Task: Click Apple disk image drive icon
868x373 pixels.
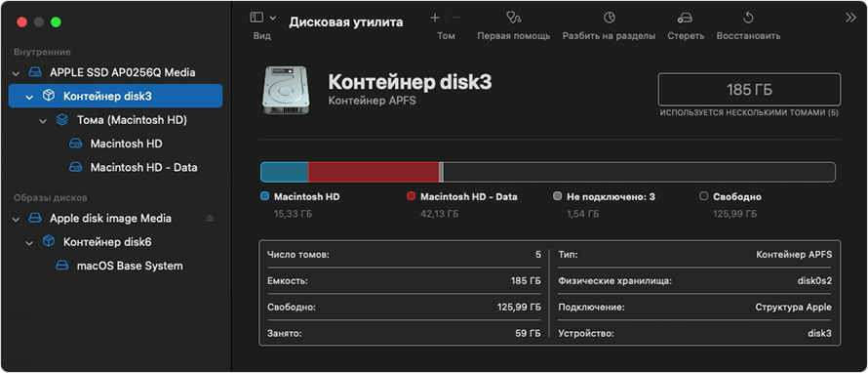Action: 35,219
